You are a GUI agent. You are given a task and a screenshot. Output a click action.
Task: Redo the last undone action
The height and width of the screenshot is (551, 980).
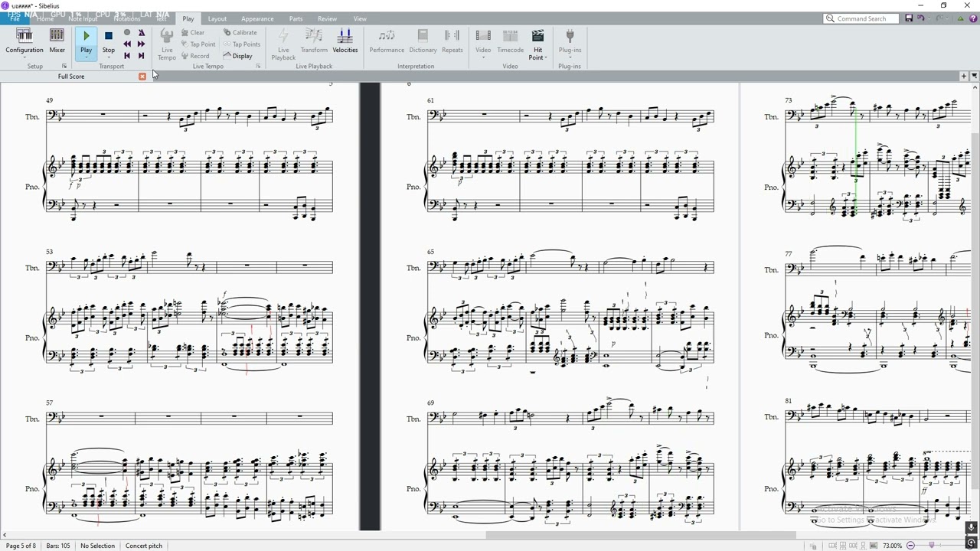(939, 18)
